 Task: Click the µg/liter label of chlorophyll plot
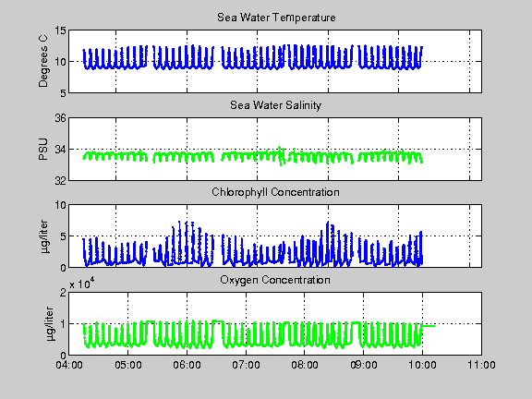[44, 236]
